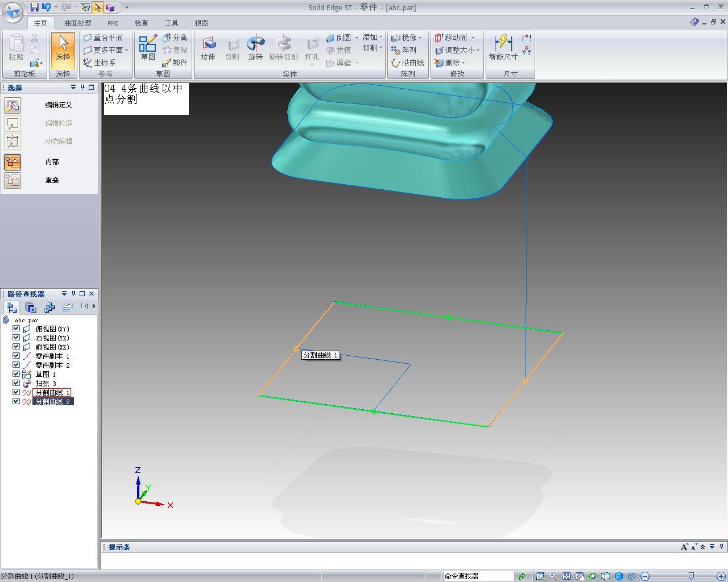Toggle visibility of 俯视图(XY) plane
The width and height of the screenshot is (728, 582).
pos(16,329)
